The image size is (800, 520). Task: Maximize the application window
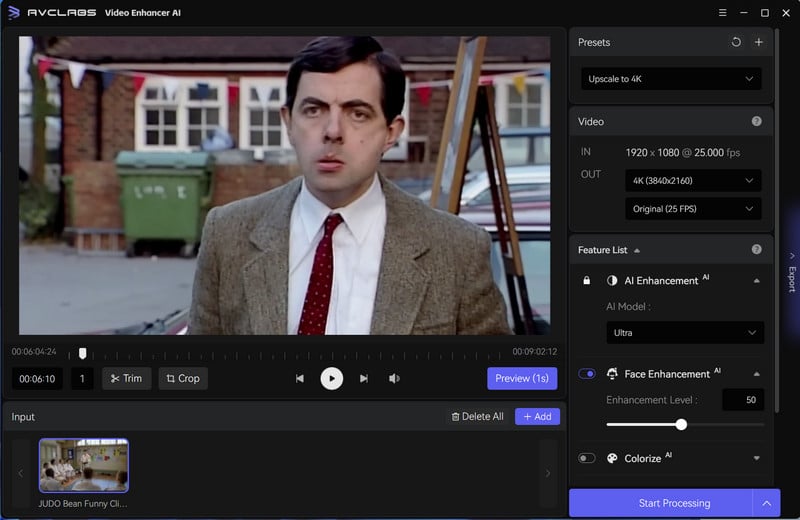765,13
